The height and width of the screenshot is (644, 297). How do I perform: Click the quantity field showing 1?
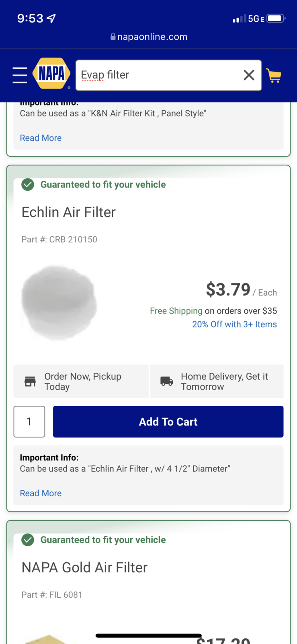29,421
